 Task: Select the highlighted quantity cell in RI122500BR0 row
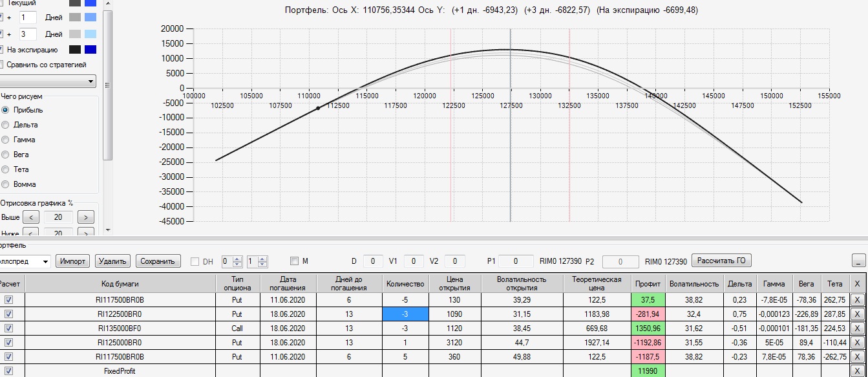click(405, 314)
